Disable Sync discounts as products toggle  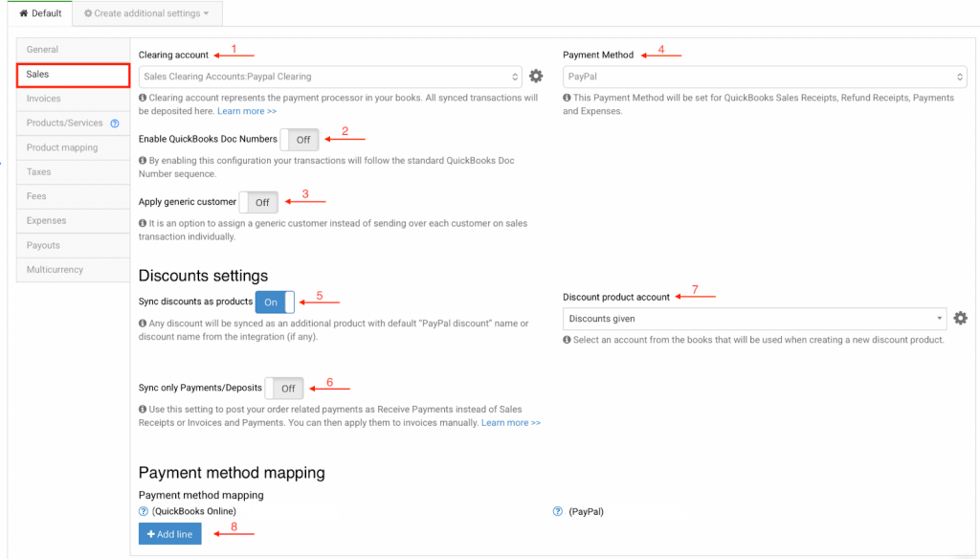tap(275, 302)
